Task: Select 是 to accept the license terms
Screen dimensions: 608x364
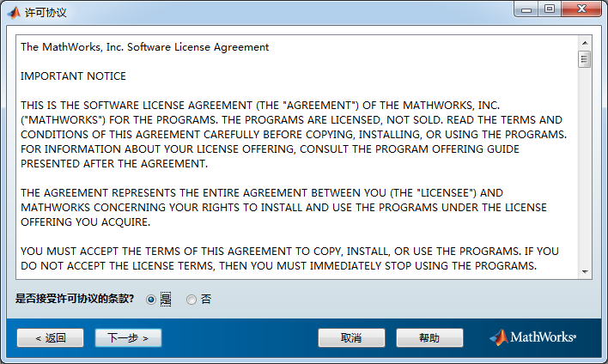Action: pos(152,300)
